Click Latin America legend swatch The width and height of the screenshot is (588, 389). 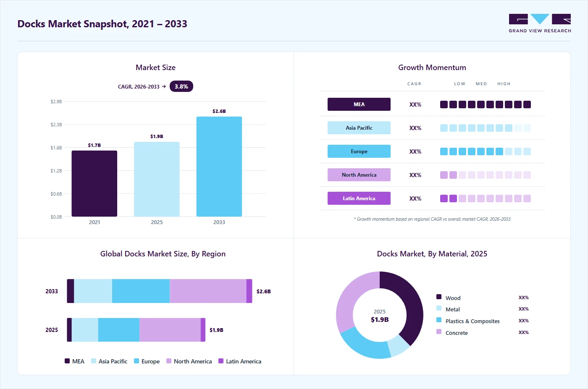point(221,361)
